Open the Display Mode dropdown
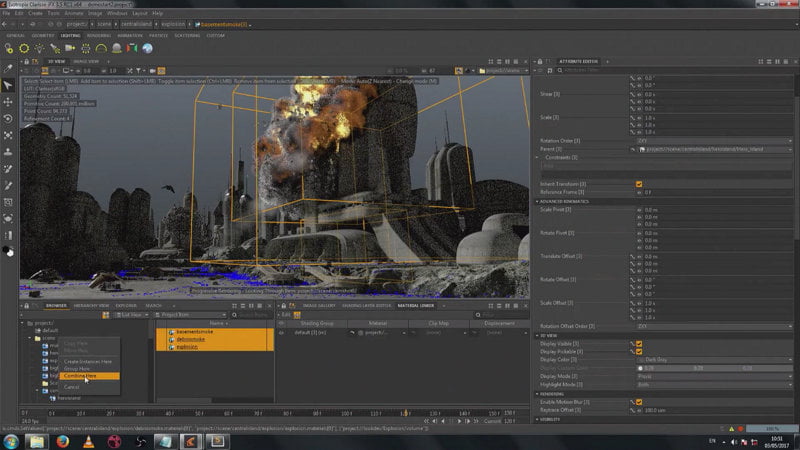 [714, 377]
